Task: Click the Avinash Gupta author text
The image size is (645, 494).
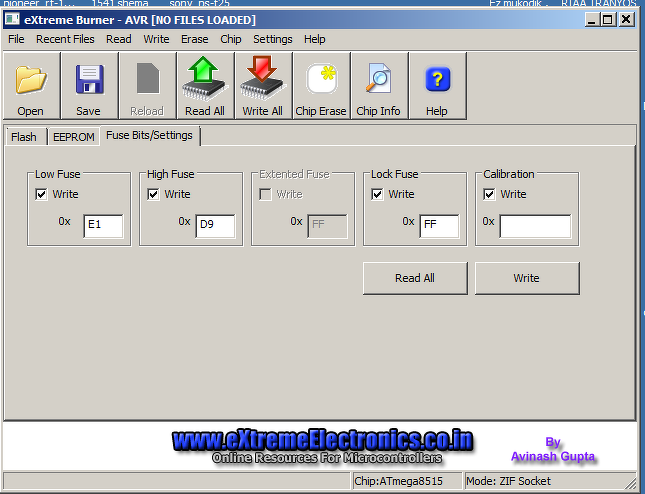Action: point(552,456)
